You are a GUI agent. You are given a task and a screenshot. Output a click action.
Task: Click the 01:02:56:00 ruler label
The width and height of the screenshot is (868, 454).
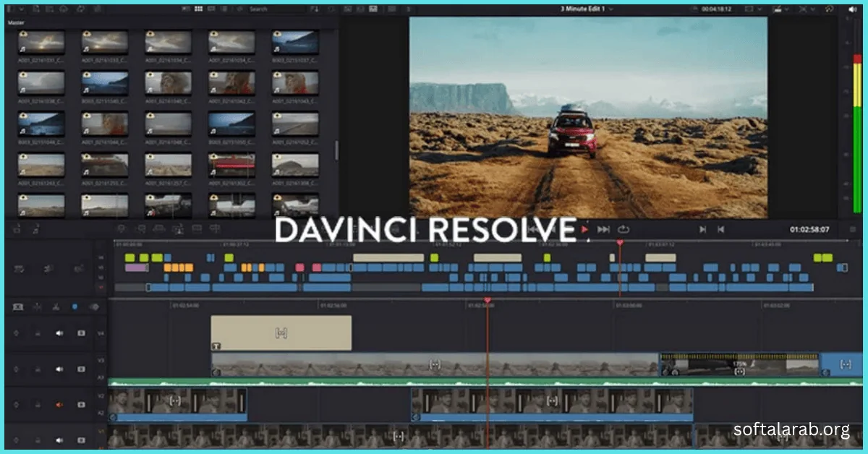333,306
